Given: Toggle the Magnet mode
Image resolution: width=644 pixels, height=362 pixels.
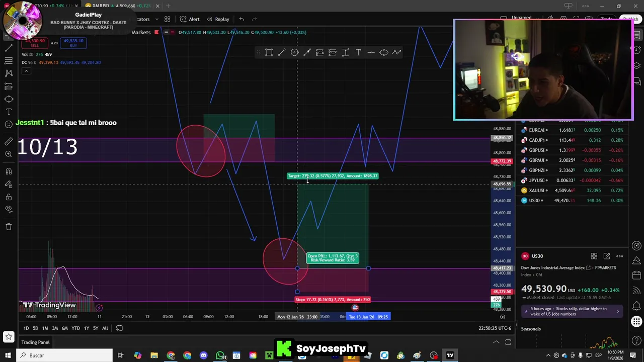Looking at the screenshot, I should pyautogui.click(x=9, y=171).
